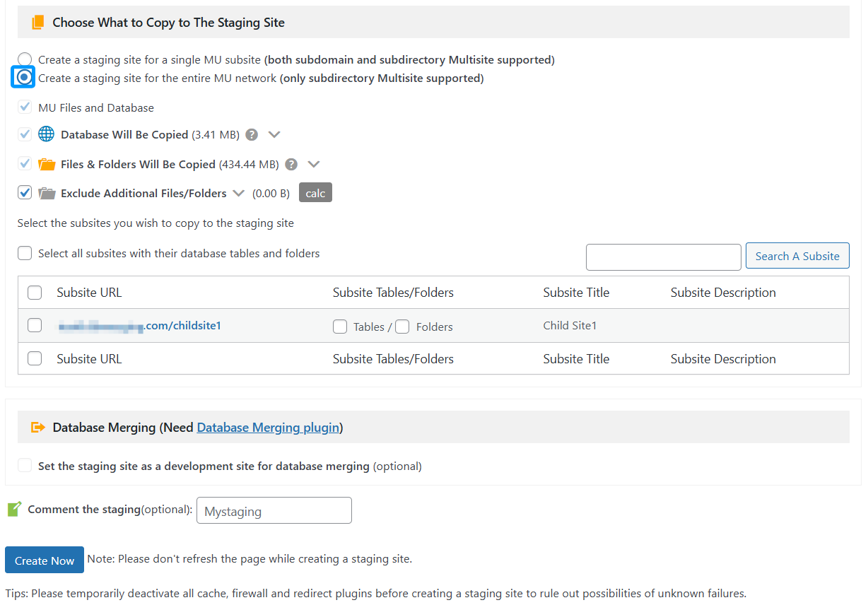This screenshot has width=868, height=605.
Task: Uncheck Exclude Additional Files/Folders checkbox
Action: click(x=25, y=192)
